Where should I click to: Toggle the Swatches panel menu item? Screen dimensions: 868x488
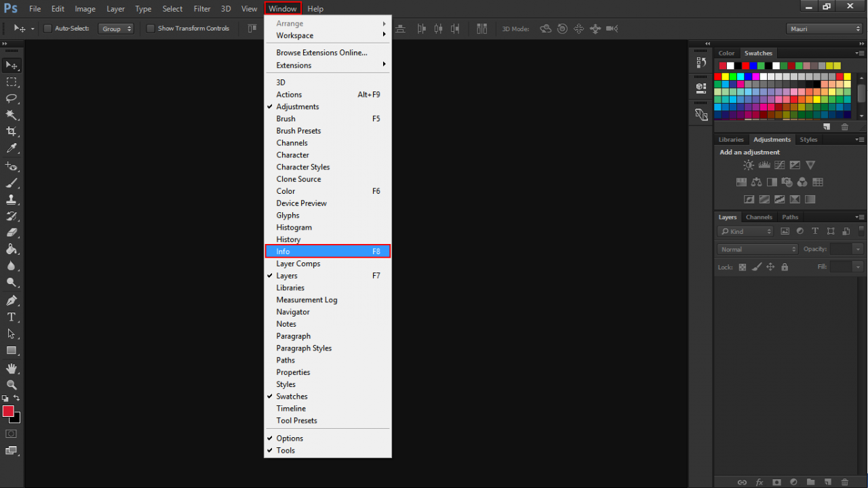[x=292, y=396]
